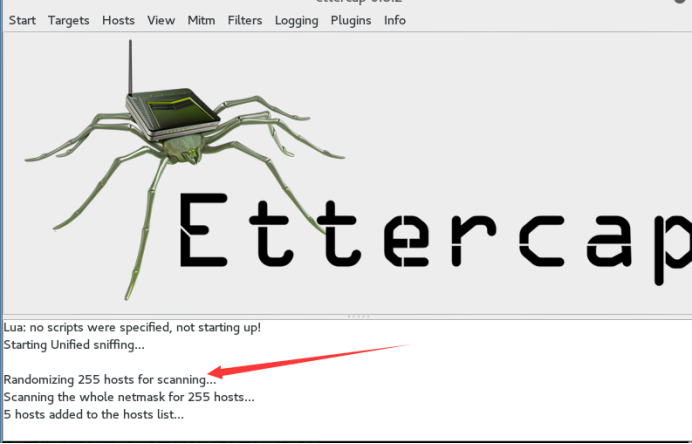Click the pane divider handle above the log
The width and height of the screenshot is (692, 444).
click(358, 316)
